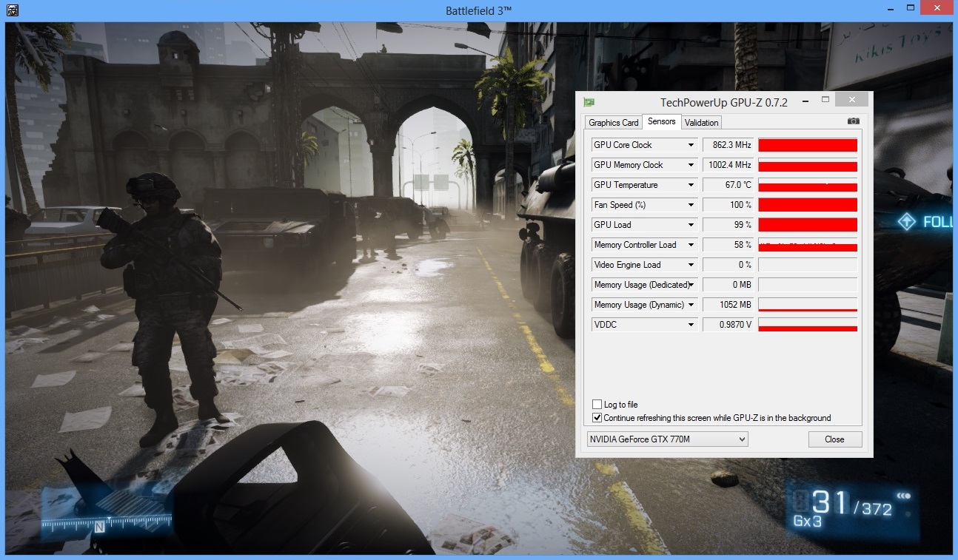The width and height of the screenshot is (958, 560).
Task: Click the Memory Usage (Dynamic) graph
Action: click(x=808, y=305)
